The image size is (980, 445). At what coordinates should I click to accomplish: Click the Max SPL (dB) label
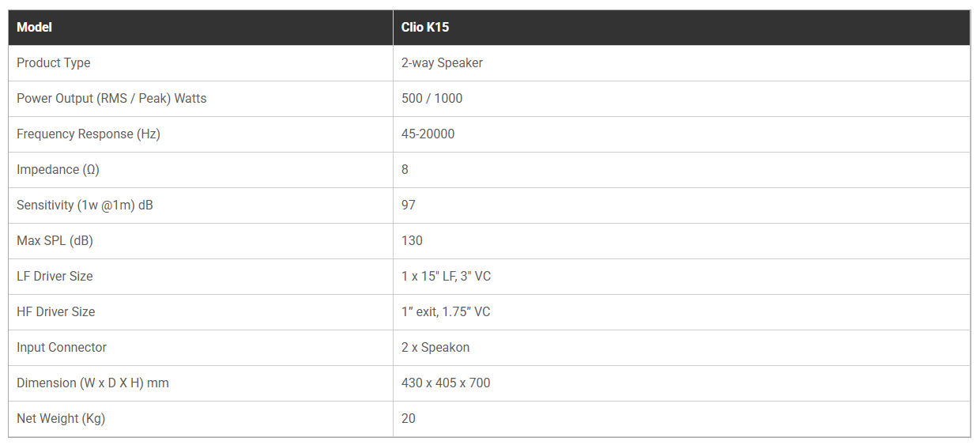(55, 241)
